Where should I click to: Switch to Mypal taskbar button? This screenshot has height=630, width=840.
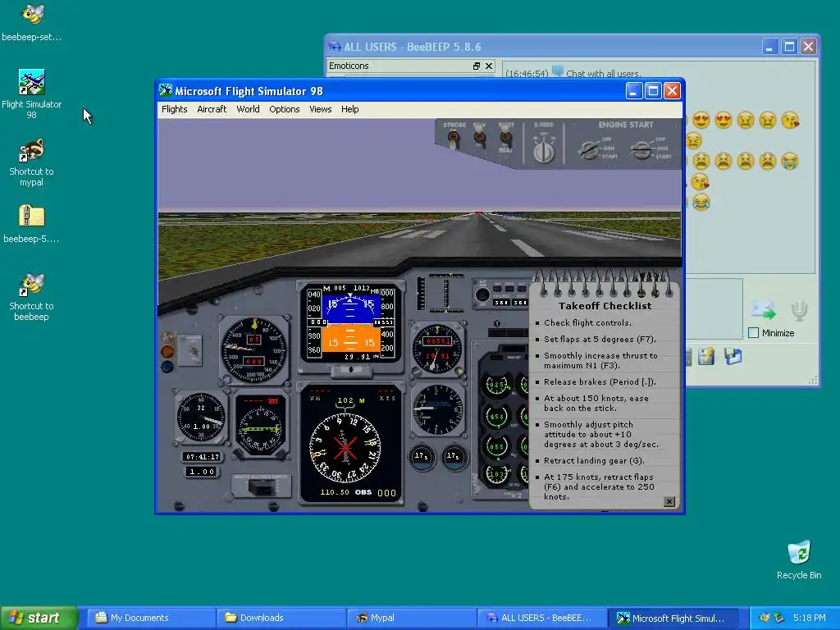pos(411,618)
